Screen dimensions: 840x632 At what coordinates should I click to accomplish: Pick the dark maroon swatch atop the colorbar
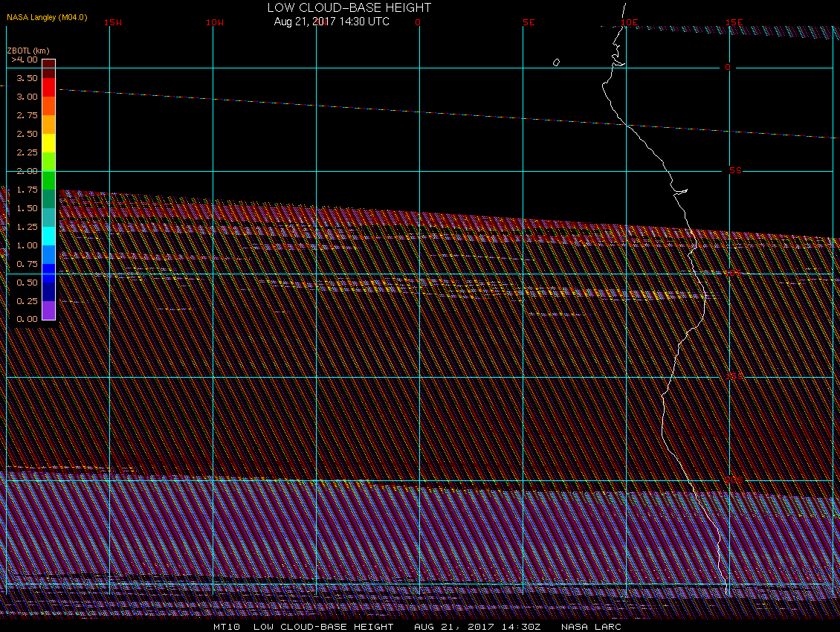coord(48,63)
